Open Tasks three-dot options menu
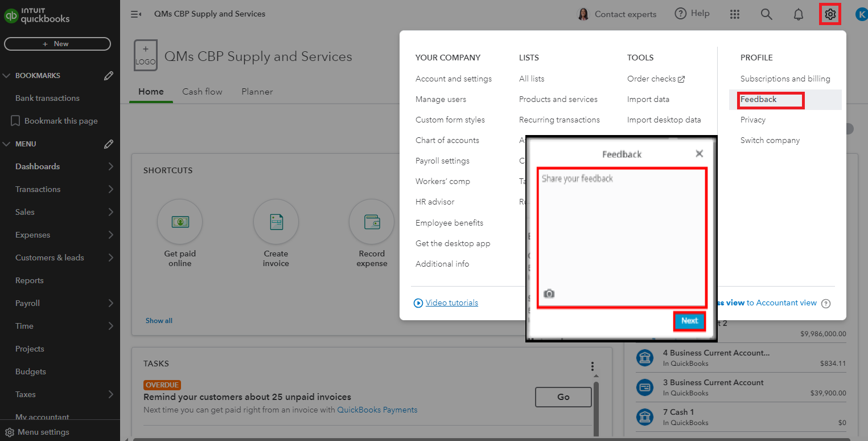The width and height of the screenshot is (868, 441). 593,366
